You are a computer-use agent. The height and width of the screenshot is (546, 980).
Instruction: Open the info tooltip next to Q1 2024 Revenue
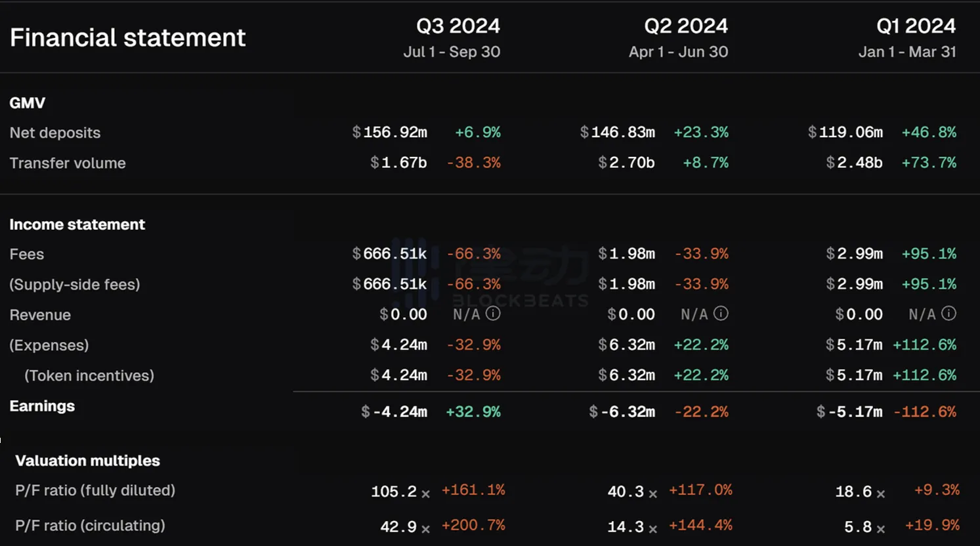coord(948,314)
